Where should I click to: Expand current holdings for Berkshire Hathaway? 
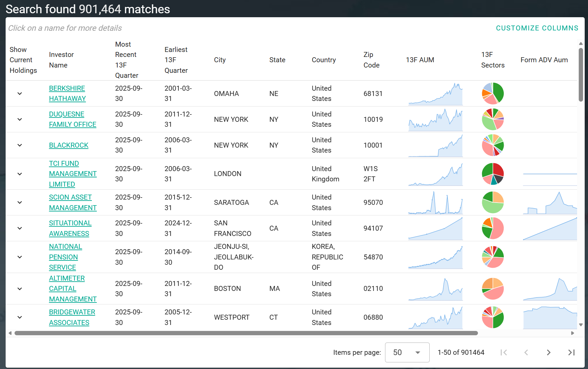[20, 94]
